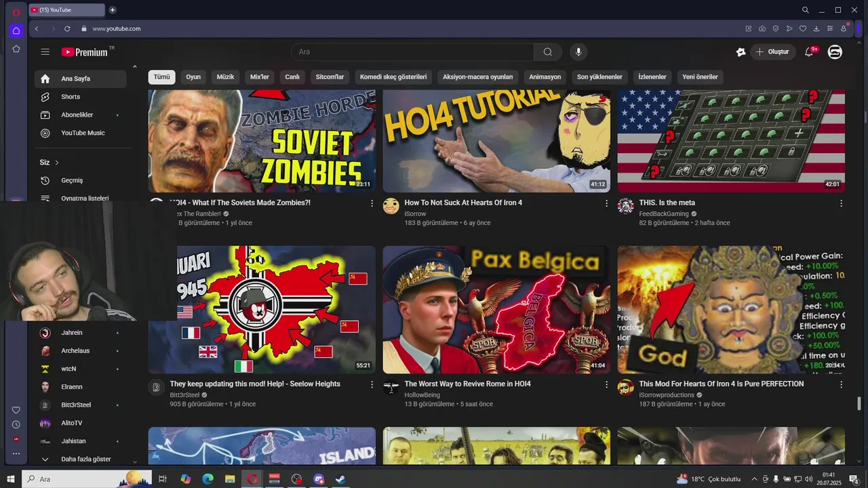Open File Explorer from the taskbar

[230, 479]
